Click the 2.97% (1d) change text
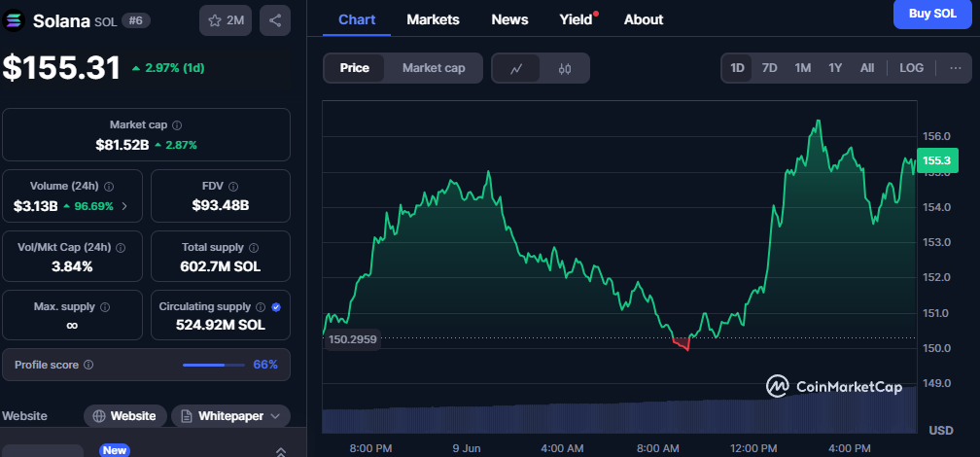This screenshot has width=980, height=457. click(x=175, y=68)
